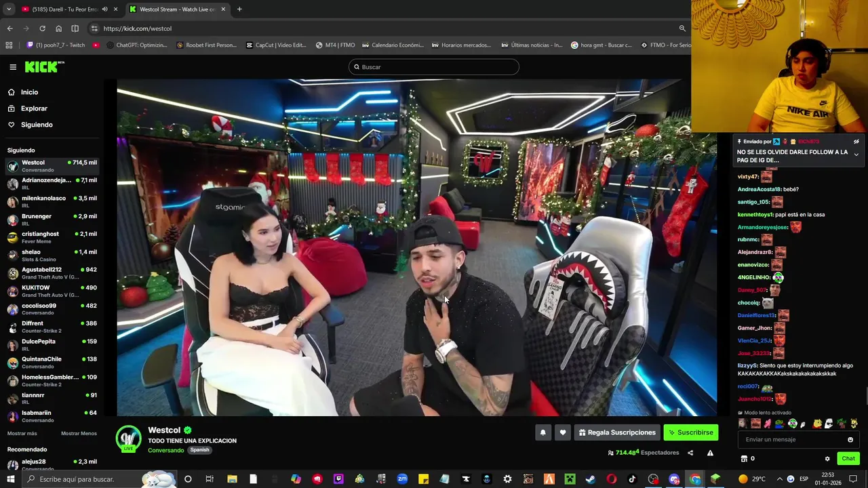
Task: Click the Regala Suscripciones button
Action: tap(618, 432)
